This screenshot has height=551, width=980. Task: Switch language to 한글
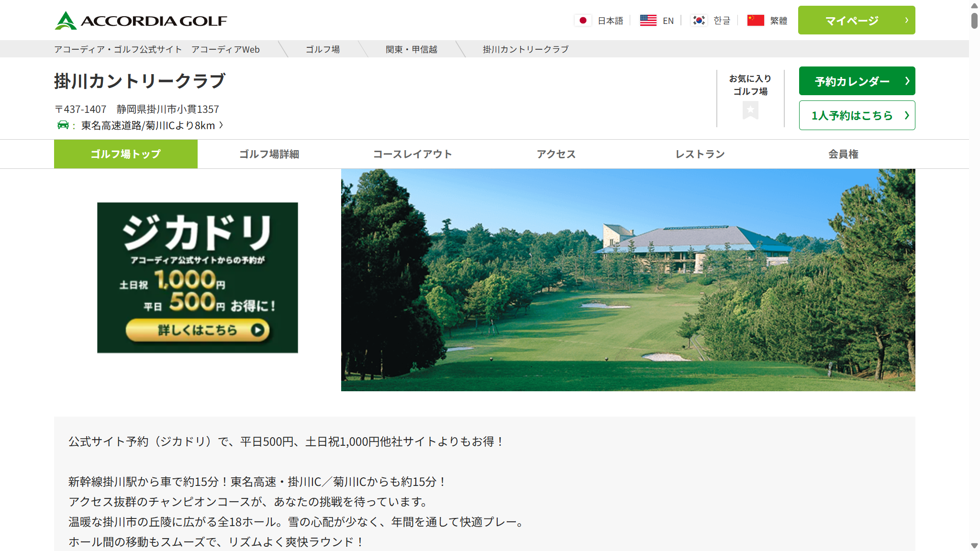pyautogui.click(x=722, y=21)
